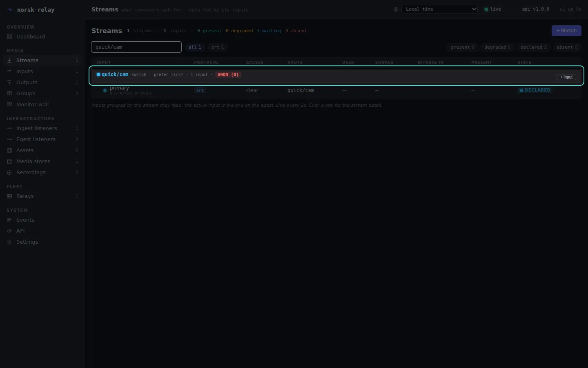This screenshot has height=368, width=588.
Task: Open the Monitor wall icon
Action: click(9, 105)
